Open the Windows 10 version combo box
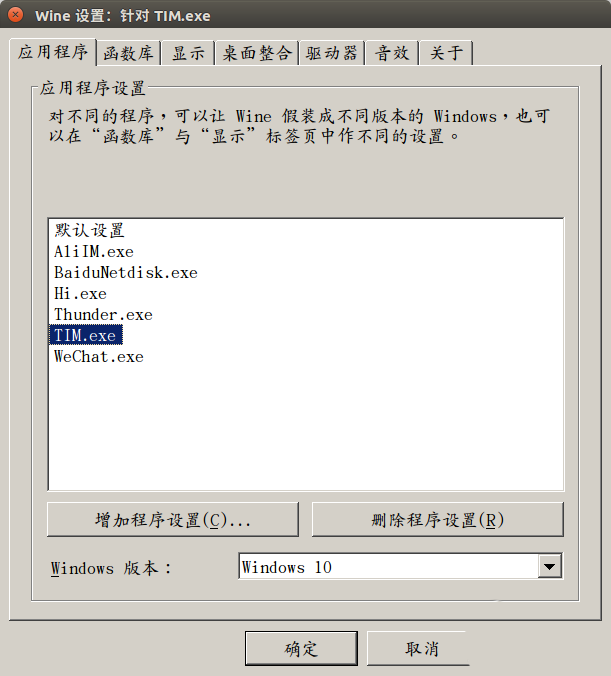The image size is (611, 676). [401, 566]
